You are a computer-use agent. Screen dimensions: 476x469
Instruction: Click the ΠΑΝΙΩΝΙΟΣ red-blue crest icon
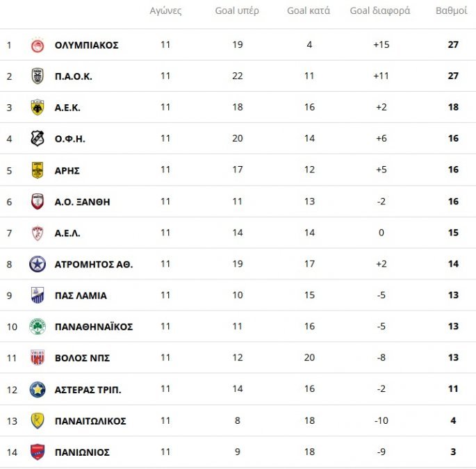(x=38, y=452)
